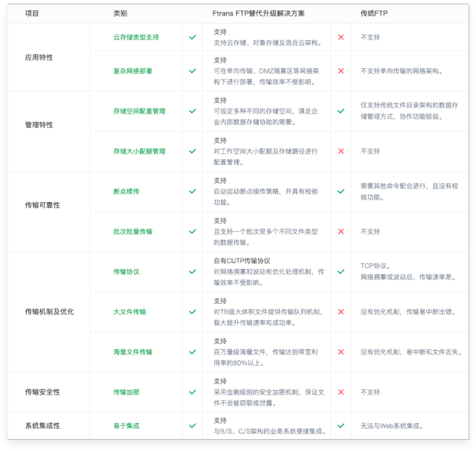Click description starting 仅支持传统文件目录架构
Image resolution: width=476 pixels, height=451 pixels.
409,111
